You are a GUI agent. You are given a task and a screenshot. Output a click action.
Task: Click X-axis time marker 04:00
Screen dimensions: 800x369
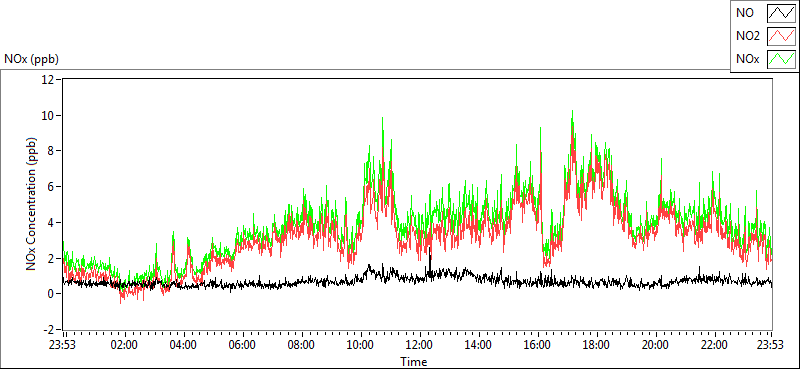pos(183,345)
